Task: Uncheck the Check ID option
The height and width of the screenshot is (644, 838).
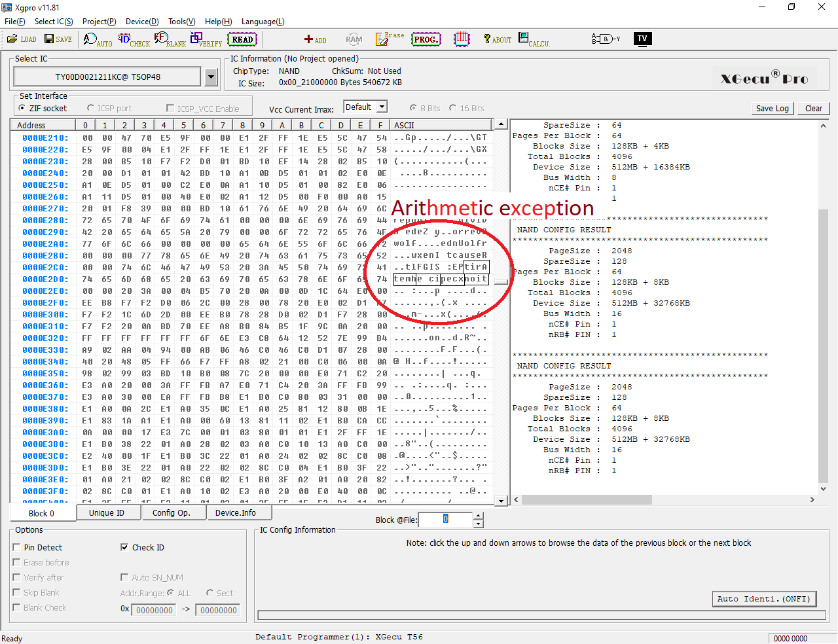Action: (124, 547)
